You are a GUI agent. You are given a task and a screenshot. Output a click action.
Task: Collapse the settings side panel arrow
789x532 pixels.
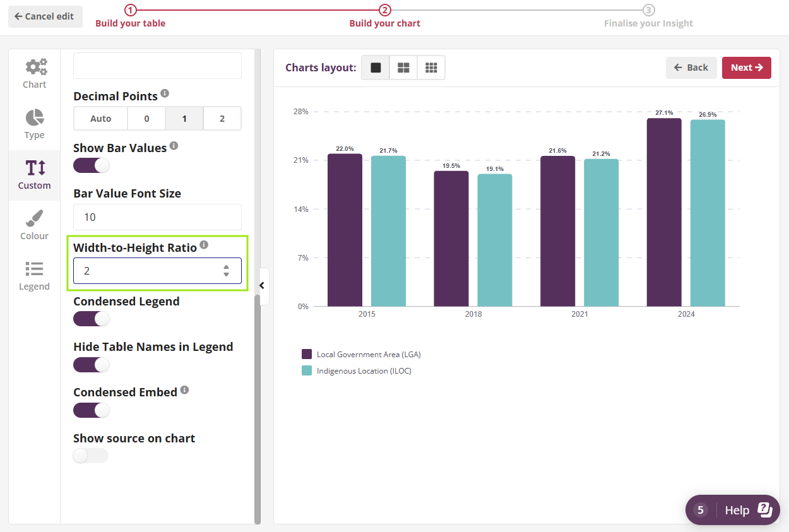(x=263, y=286)
